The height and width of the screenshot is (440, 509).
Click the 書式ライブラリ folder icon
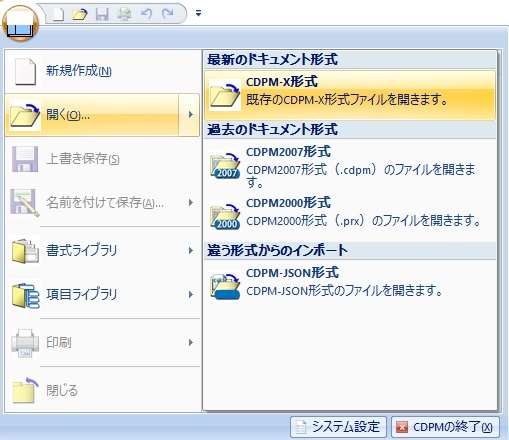coord(25,251)
